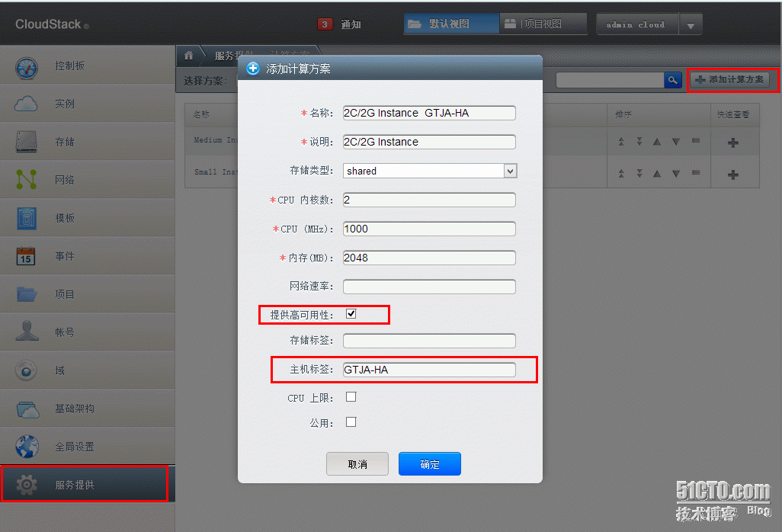Click the blue search magnifier button

(x=673, y=80)
